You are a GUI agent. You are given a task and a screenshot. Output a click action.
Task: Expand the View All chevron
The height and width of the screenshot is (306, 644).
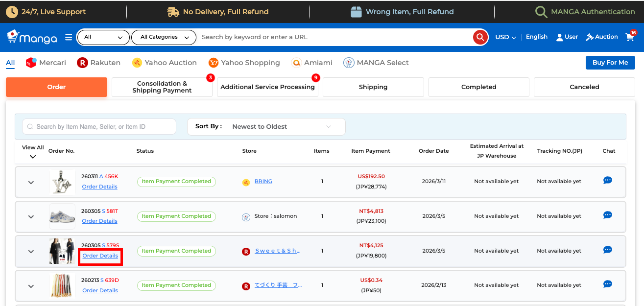click(x=33, y=157)
